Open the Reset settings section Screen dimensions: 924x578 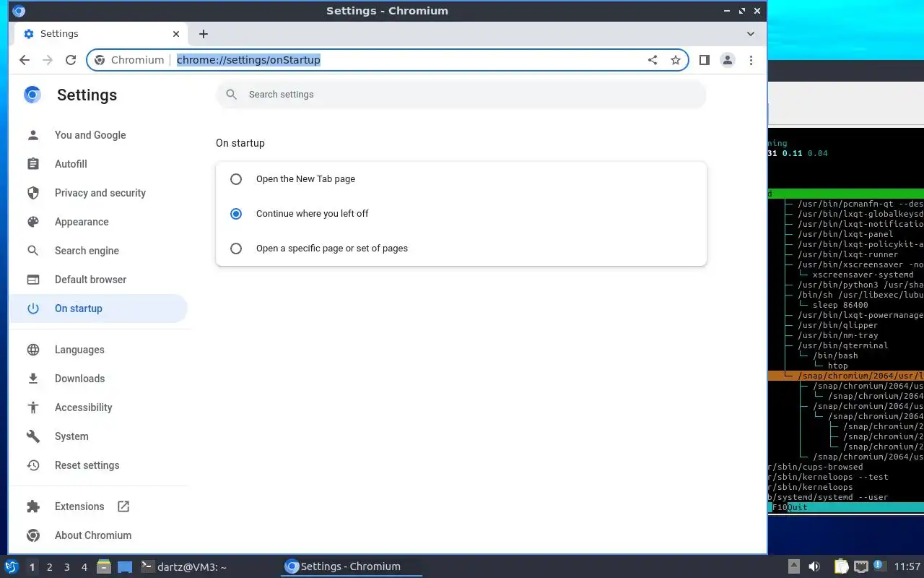pos(98,465)
